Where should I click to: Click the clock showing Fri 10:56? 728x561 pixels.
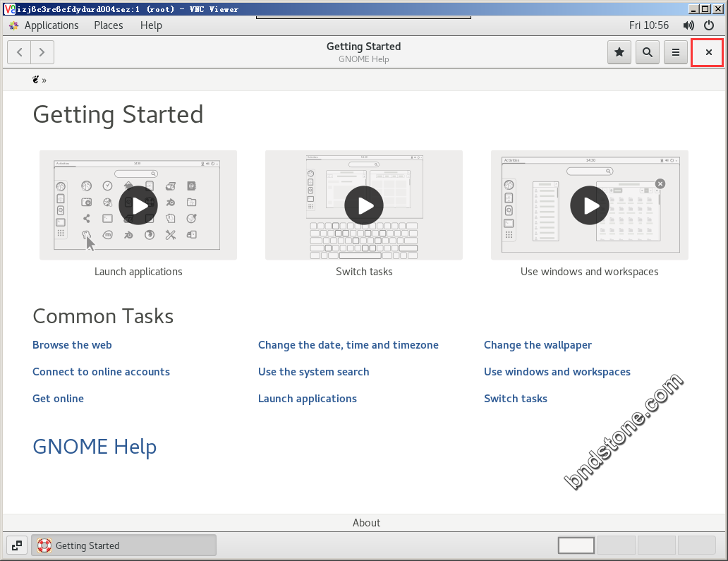coord(648,25)
